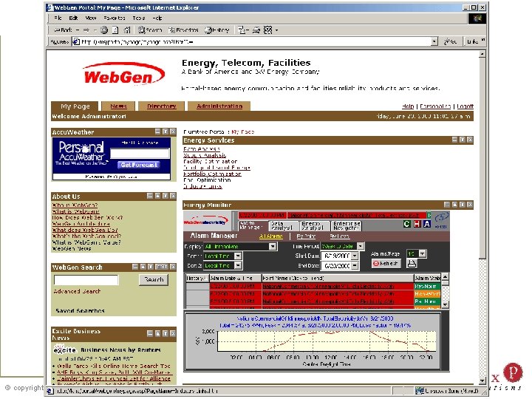532x399 pixels.
Task: Click the red H icon in Energy Monitor
Action: [417, 224]
